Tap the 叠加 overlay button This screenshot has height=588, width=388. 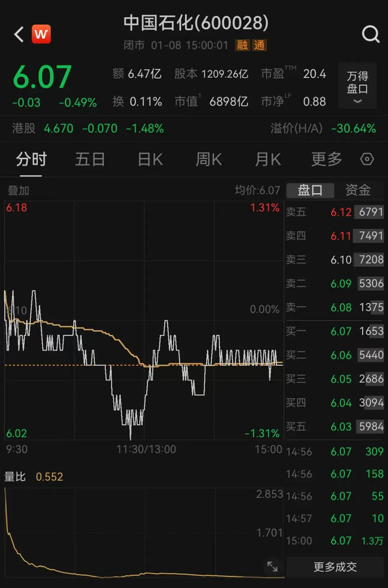(x=18, y=190)
